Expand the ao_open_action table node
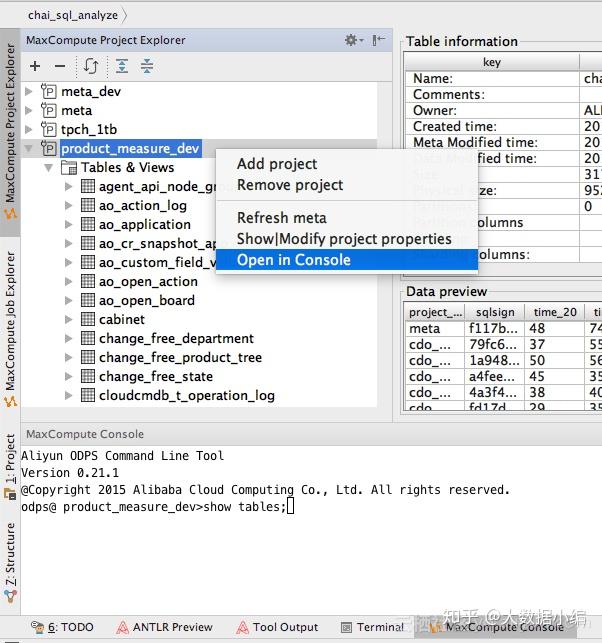 click(68, 281)
